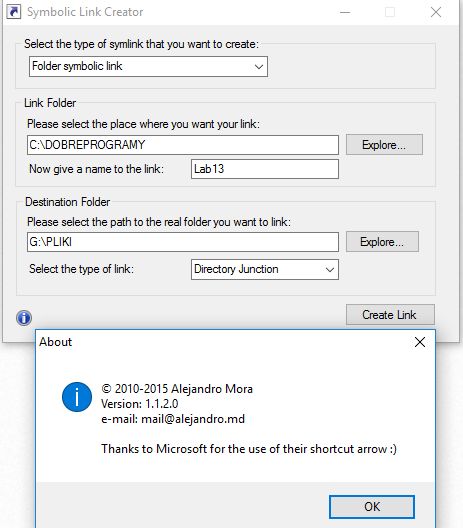Click the Create Link button
Image resolution: width=463 pixels, height=528 pixels.
point(390,315)
